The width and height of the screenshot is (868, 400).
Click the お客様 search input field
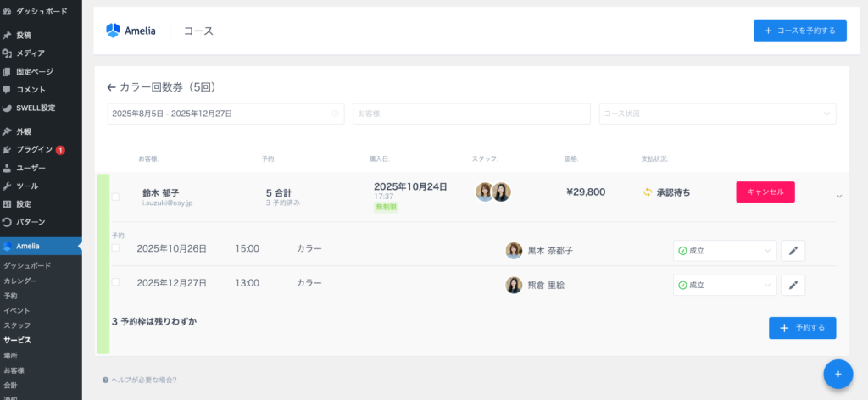(470, 114)
